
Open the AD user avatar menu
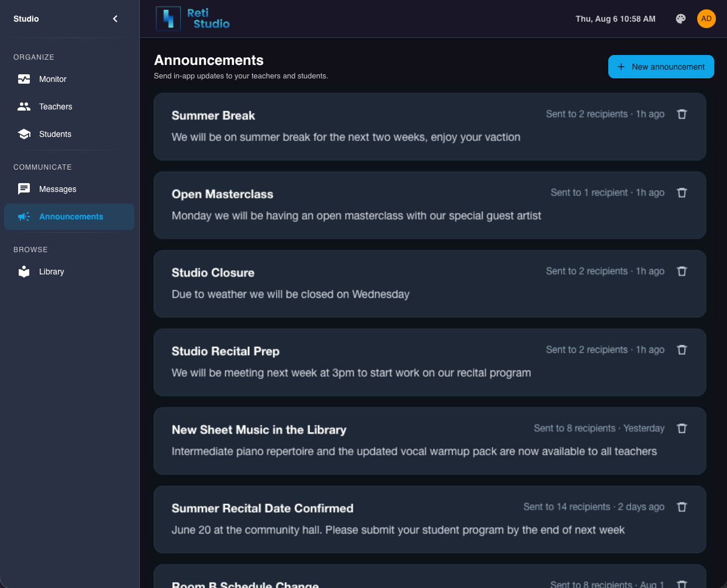707,19
